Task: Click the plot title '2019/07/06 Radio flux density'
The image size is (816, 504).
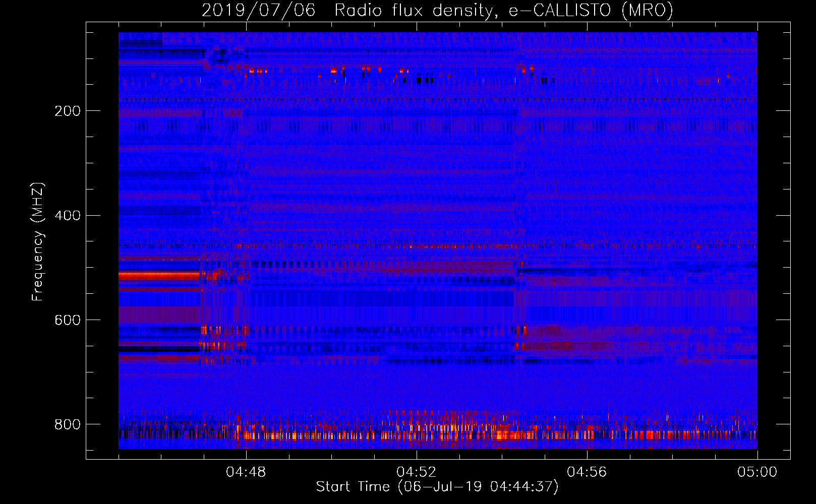Action: click(x=437, y=10)
